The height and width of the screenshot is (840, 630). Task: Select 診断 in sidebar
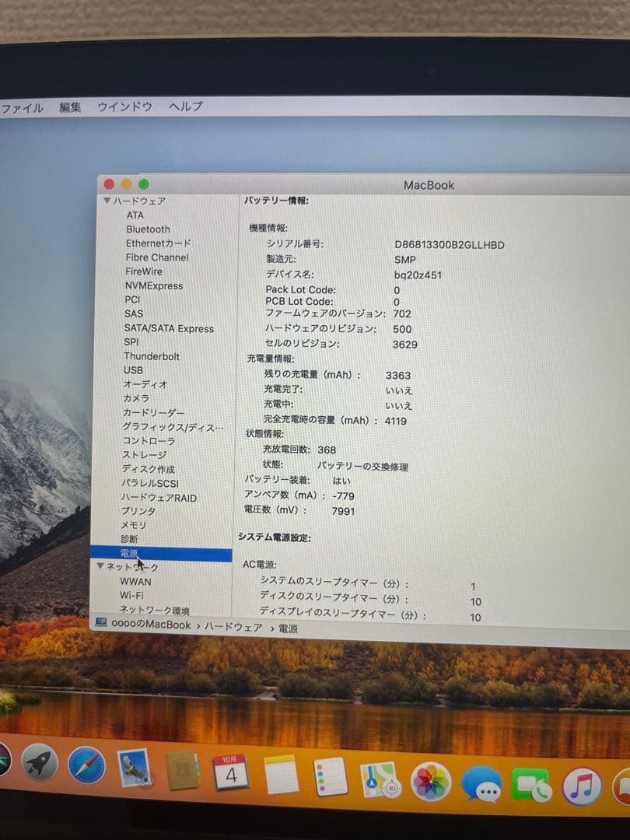[129, 539]
